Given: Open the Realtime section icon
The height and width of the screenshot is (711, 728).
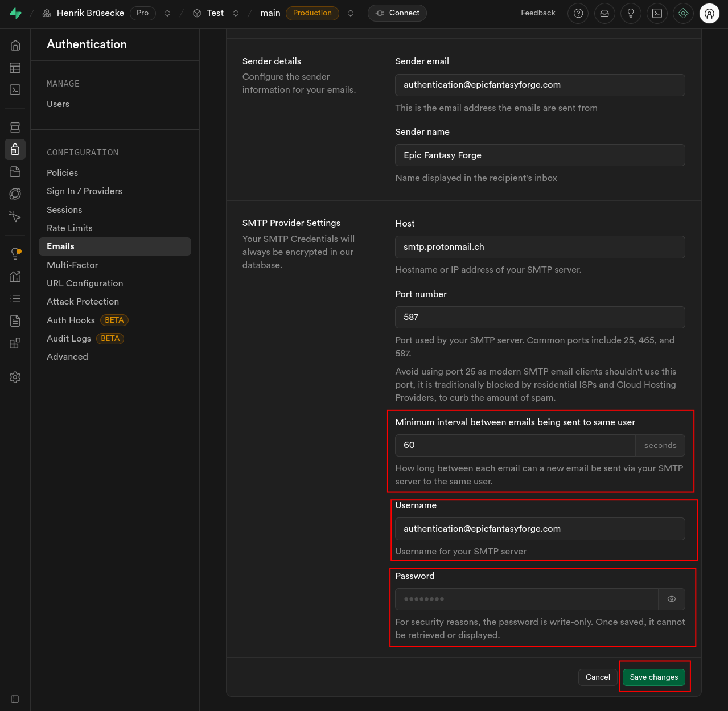Looking at the screenshot, I should (x=15, y=217).
